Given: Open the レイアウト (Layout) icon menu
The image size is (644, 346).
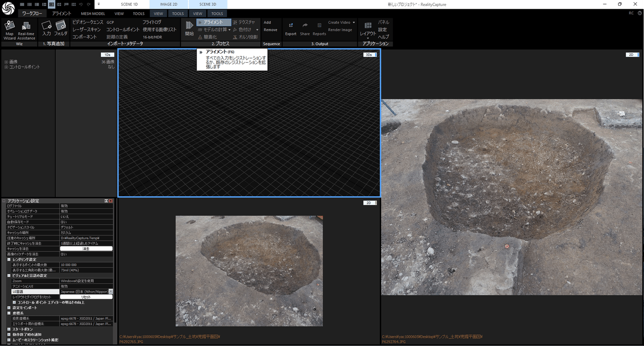Looking at the screenshot, I should [x=368, y=28].
